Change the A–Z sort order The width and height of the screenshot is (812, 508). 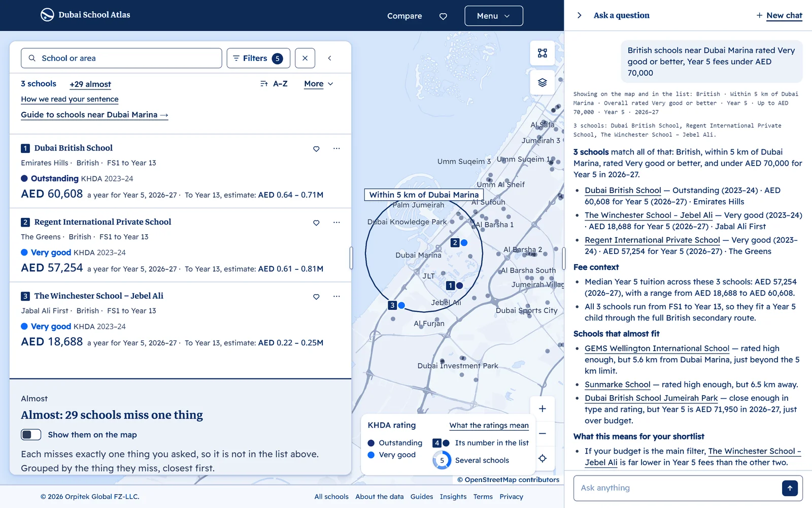(274, 84)
